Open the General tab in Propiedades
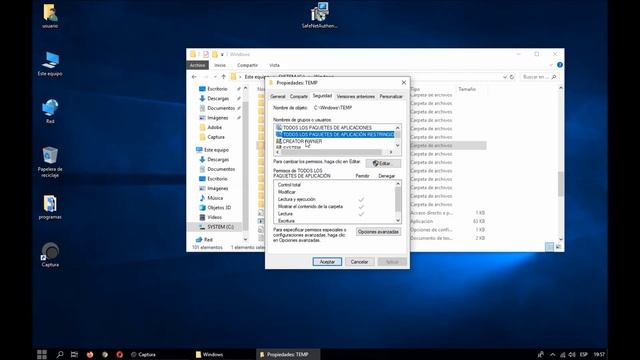The width and height of the screenshot is (640, 360). [x=278, y=97]
